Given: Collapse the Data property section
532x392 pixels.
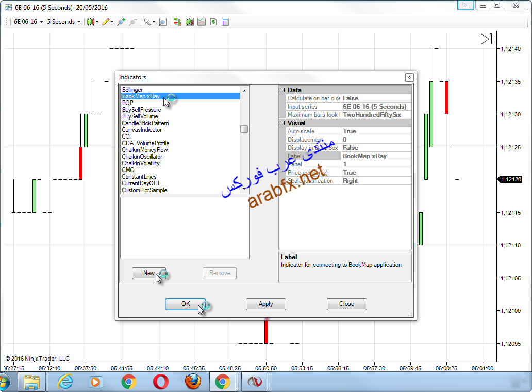Looking at the screenshot, I should (x=282, y=90).
